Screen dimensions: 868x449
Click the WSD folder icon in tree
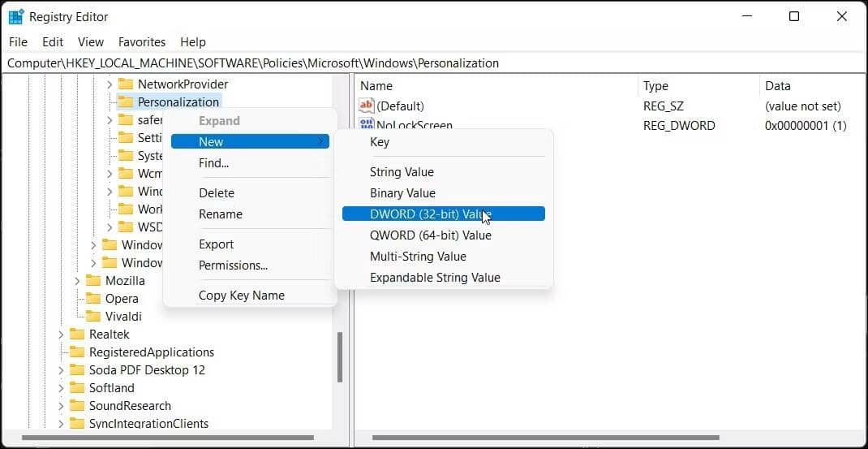[126, 227]
